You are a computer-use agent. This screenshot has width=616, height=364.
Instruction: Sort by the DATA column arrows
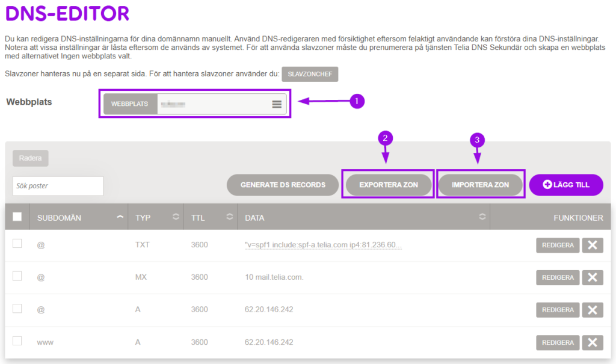(x=482, y=217)
